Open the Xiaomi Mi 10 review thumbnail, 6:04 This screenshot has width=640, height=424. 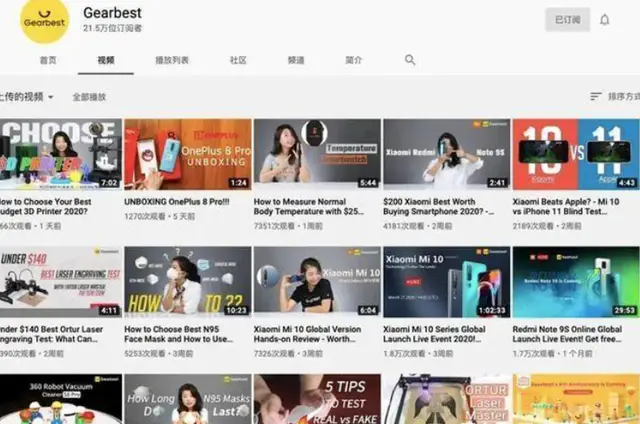(x=317, y=282)
